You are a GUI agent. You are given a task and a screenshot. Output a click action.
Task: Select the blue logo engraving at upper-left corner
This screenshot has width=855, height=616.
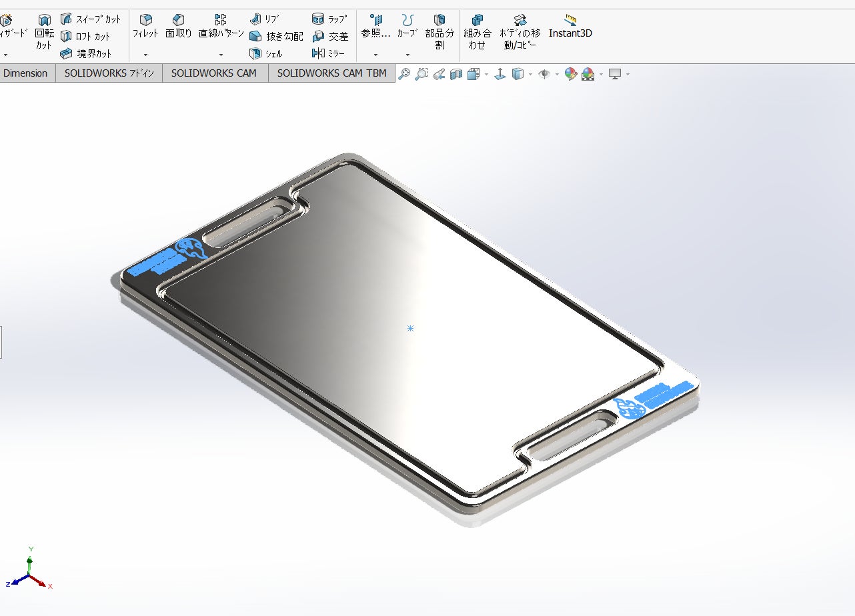[x=167, y=258]
